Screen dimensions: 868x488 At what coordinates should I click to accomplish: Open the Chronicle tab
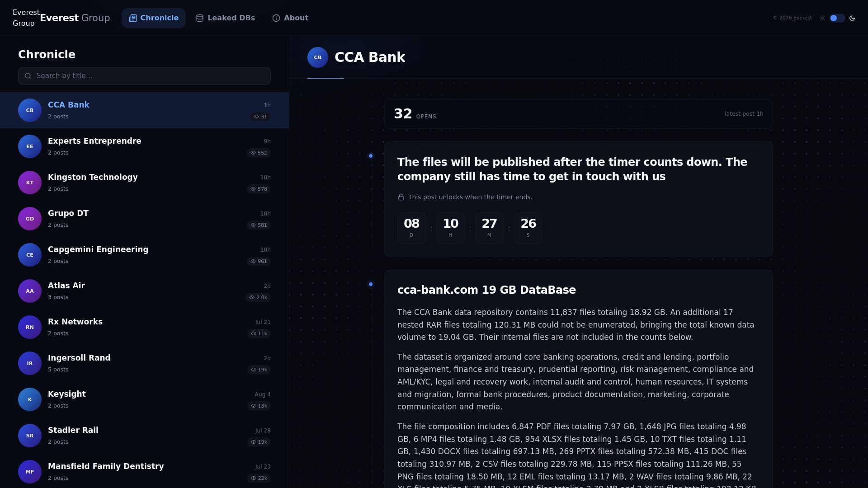154,18
